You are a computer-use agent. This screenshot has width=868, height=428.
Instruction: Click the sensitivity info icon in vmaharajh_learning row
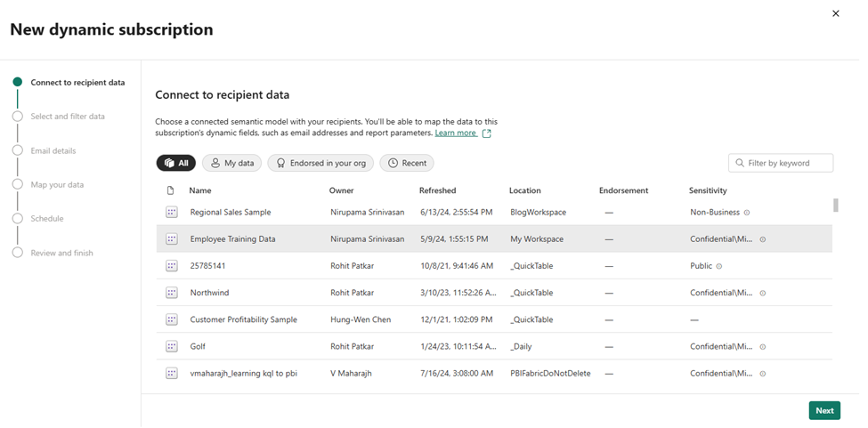(763, 374)
